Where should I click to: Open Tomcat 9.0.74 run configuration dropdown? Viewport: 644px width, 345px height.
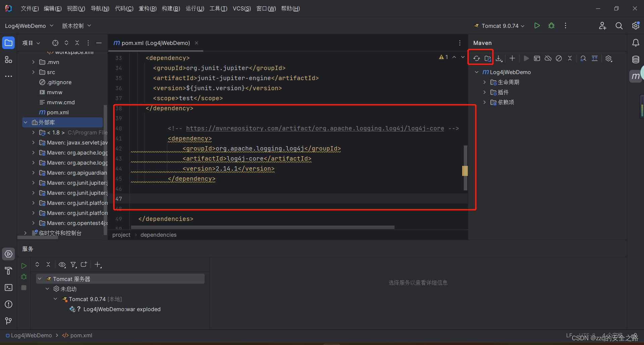(499, 26)
